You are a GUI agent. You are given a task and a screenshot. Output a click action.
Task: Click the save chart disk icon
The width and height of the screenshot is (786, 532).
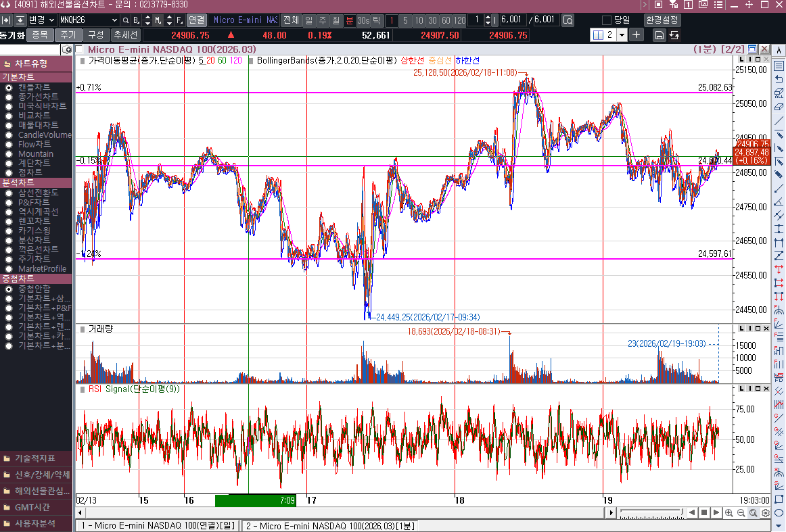tap(659, 35)
